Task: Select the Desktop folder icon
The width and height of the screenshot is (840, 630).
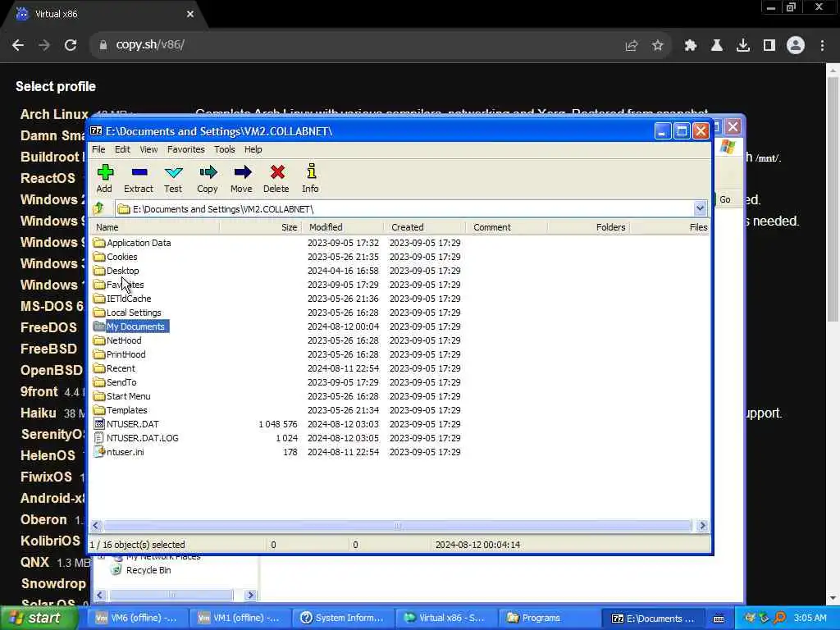Action: pyautogui.click(x=98, y=271)
